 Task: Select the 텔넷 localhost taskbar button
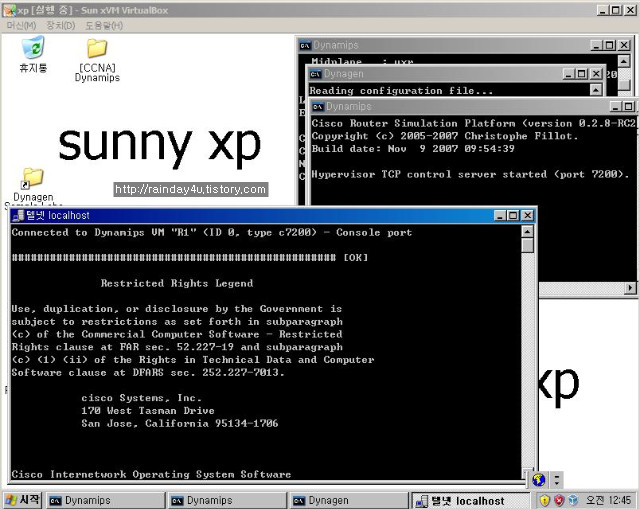[470, 500]
